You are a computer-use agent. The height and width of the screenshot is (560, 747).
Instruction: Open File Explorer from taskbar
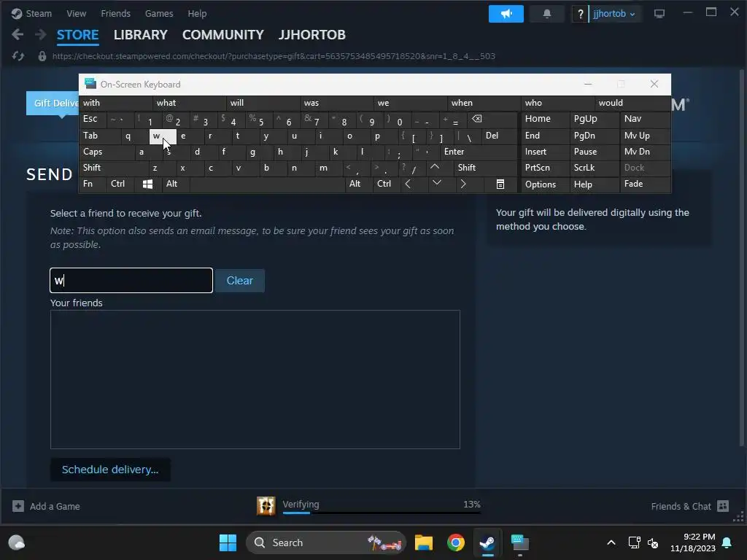tap(424, 542)
